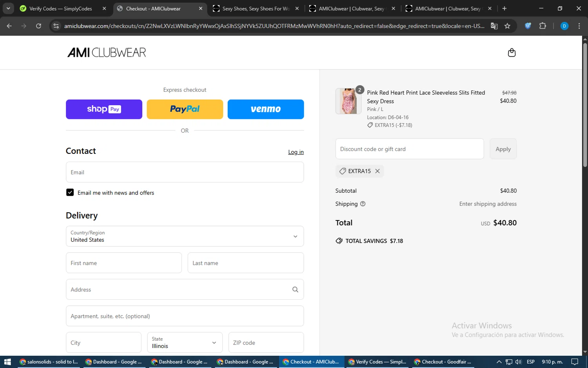
Task: Pay with PayPal button
Action: tap(185, 109)
